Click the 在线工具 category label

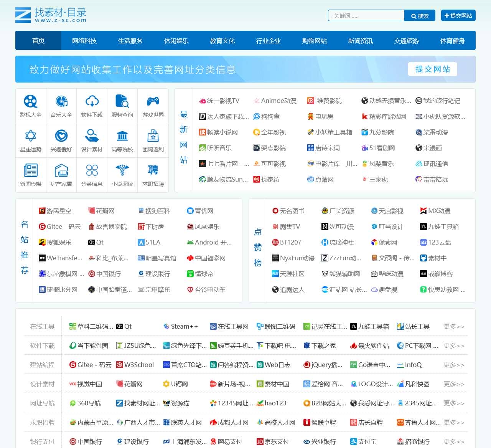[x=42, y=326]
